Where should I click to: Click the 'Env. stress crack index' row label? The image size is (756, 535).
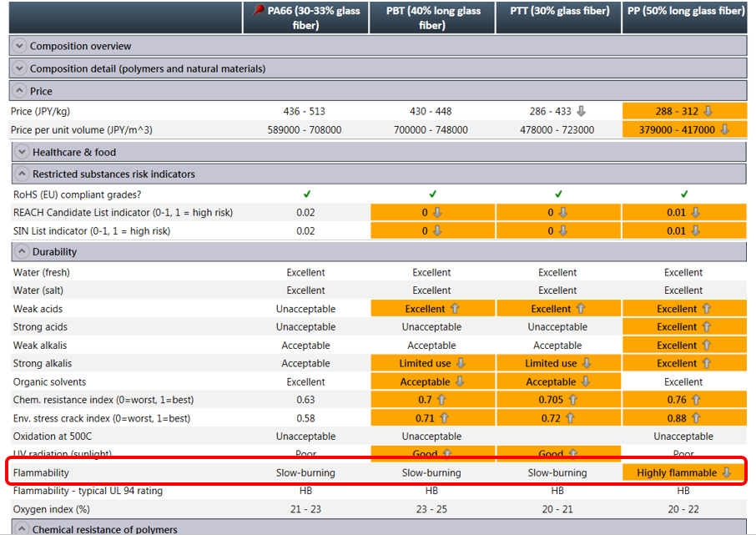(102, 418)
